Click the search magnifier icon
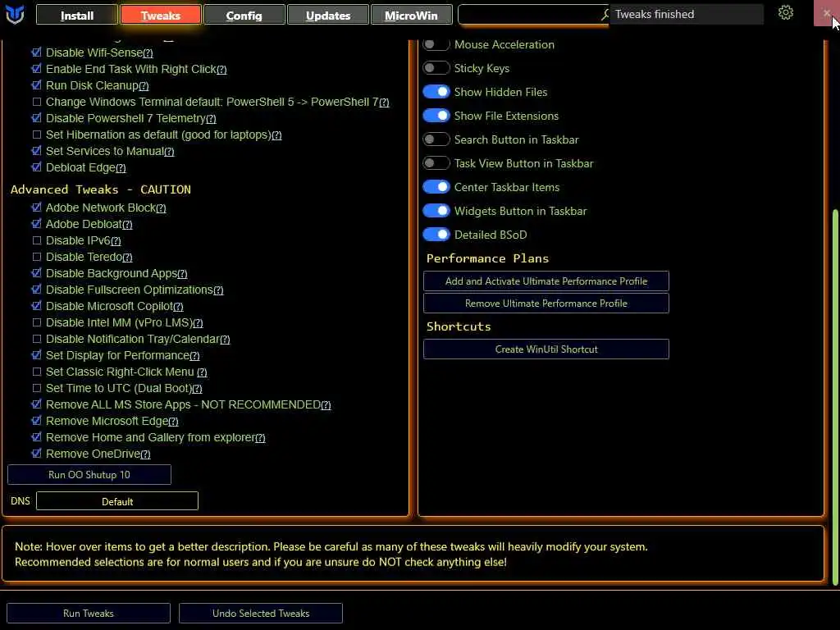 (x=605, y=15)
